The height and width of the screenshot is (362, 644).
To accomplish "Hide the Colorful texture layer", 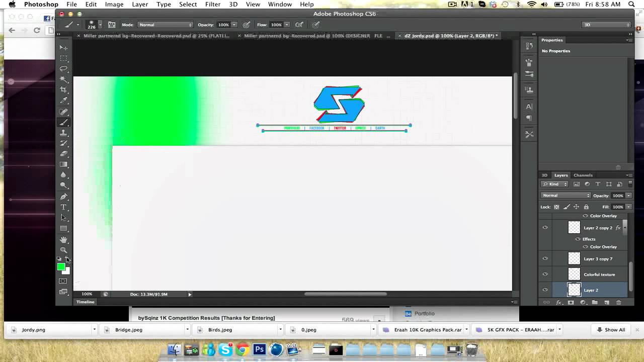I will pos(545,275).
